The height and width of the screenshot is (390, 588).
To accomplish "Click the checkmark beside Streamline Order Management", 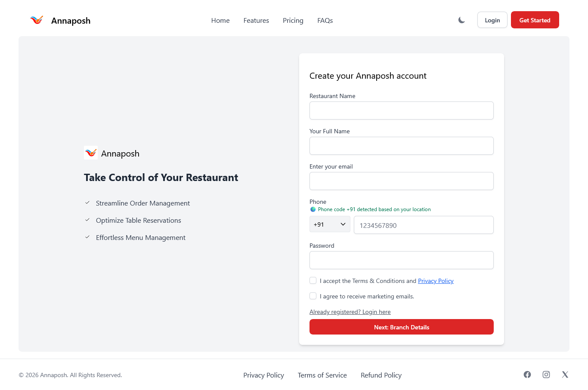I will point(87,202).
